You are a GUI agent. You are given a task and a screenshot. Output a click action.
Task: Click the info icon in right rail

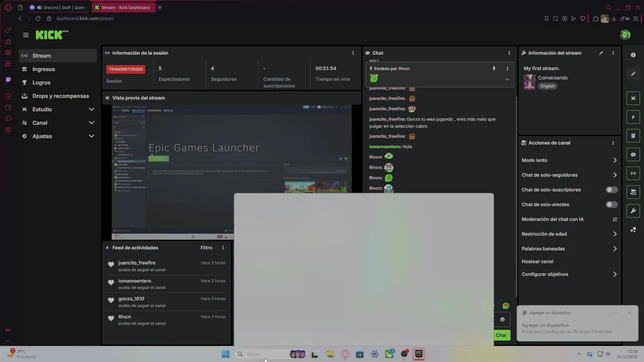pos(633,55)
